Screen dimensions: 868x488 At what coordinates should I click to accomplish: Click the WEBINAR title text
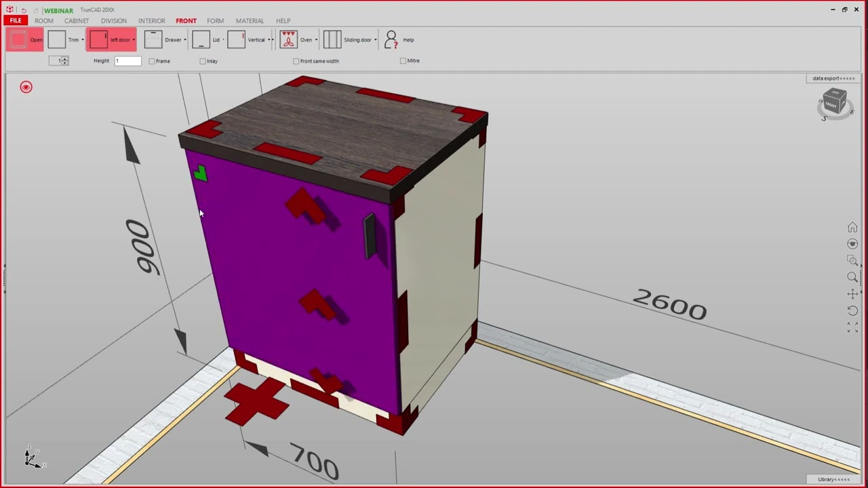(59, 11)
